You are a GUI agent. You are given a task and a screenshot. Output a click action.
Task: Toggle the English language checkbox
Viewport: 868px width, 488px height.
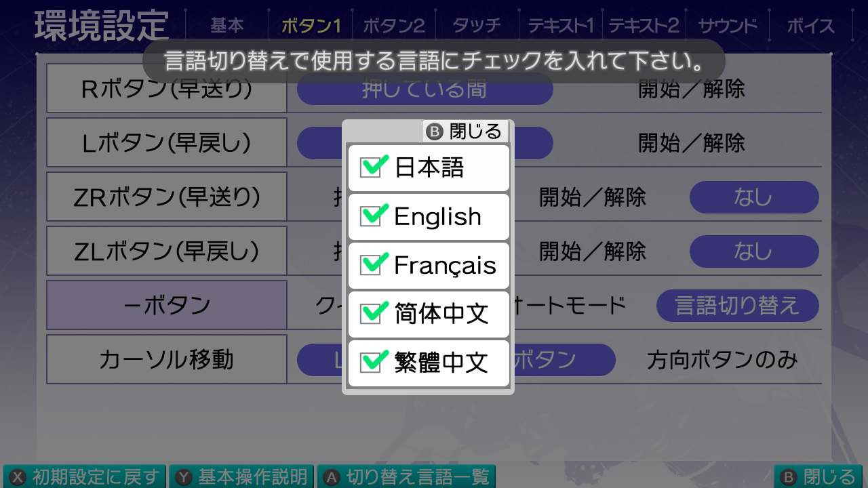tap(371, 216)
